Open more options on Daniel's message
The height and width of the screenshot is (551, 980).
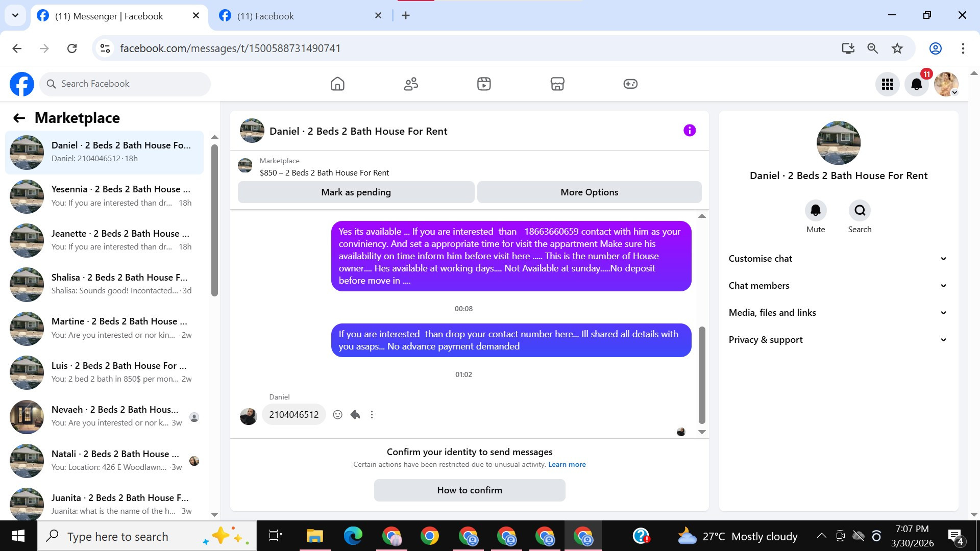(x=372, y=415)
